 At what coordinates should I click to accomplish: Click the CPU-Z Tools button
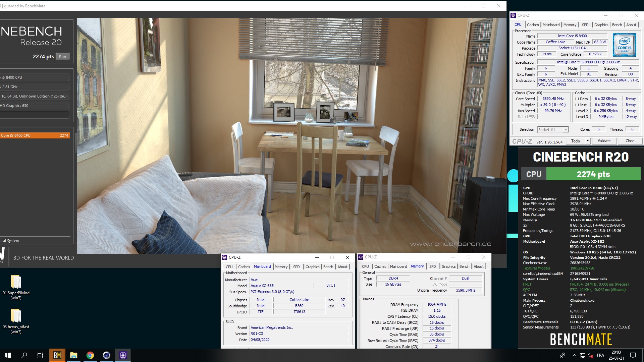(x=576, y=141)
